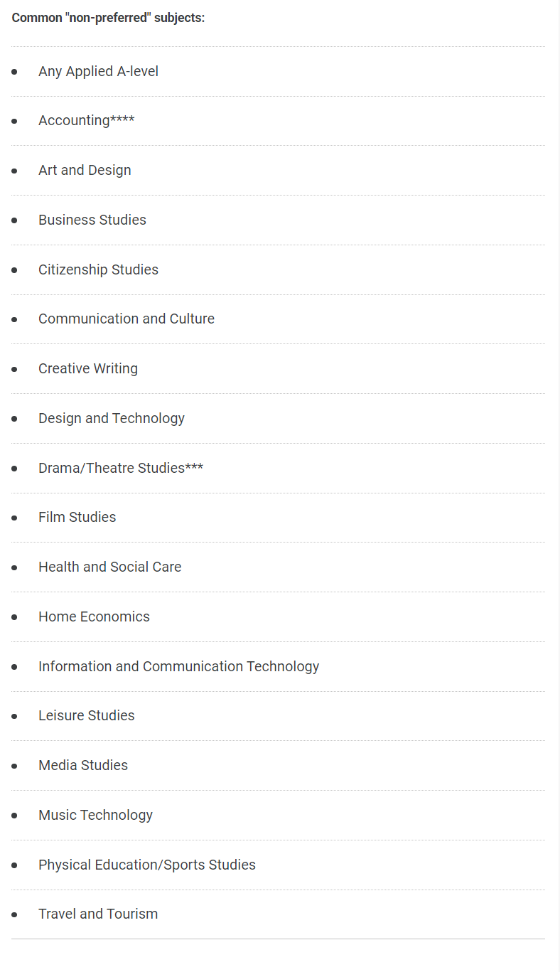Click the 'Home Economics' entry

tap(94, 617)
